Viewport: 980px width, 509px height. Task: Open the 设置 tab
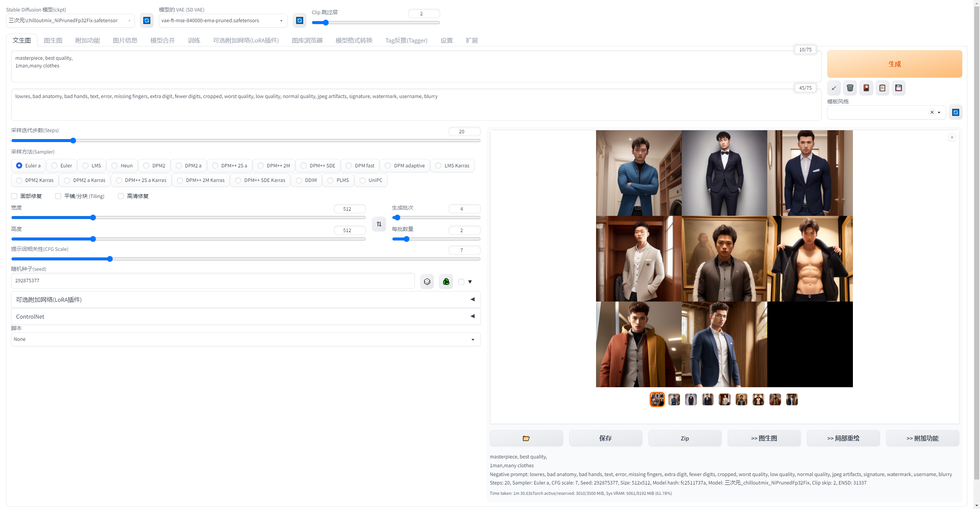coord(446,40)
